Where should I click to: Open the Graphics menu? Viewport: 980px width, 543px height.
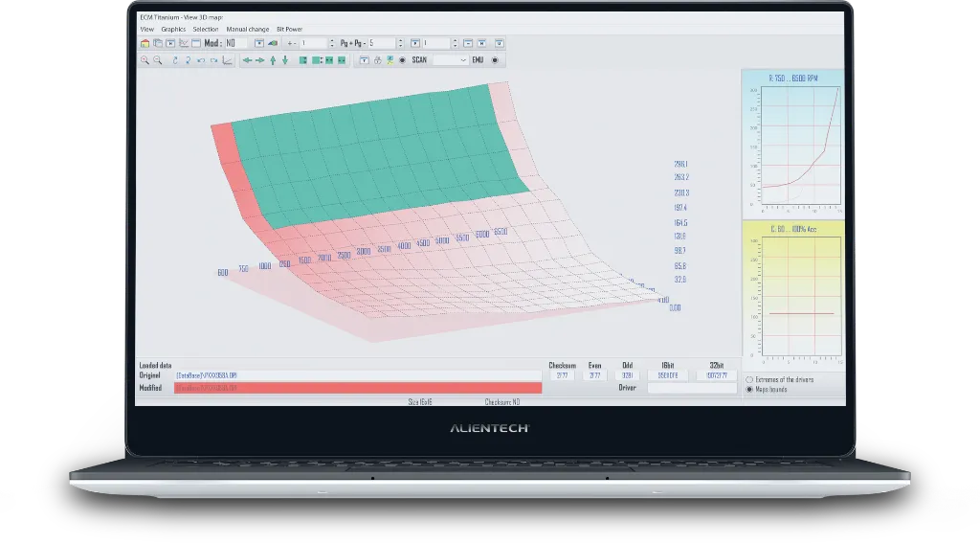[x=173, y=29]
